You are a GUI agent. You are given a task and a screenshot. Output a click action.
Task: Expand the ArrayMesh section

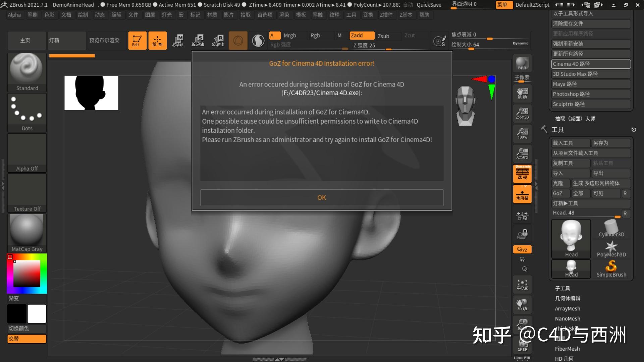click(567, 308)
